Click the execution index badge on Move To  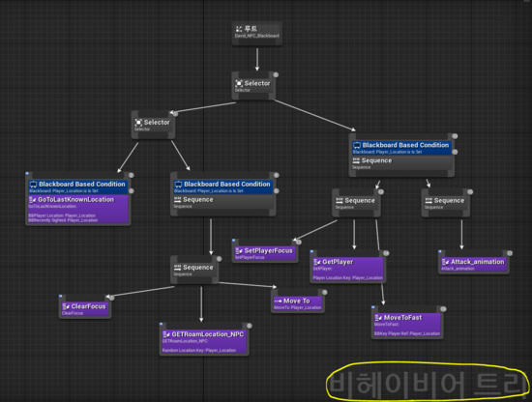325,292
